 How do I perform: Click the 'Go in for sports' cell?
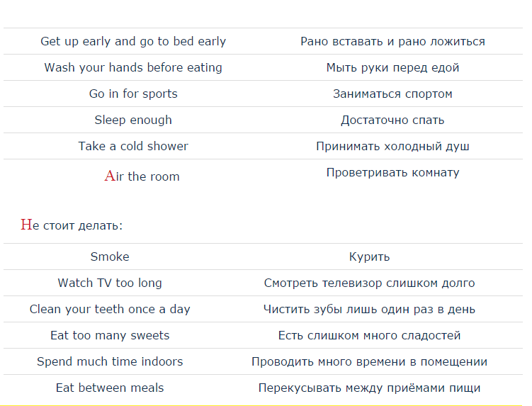133,94
